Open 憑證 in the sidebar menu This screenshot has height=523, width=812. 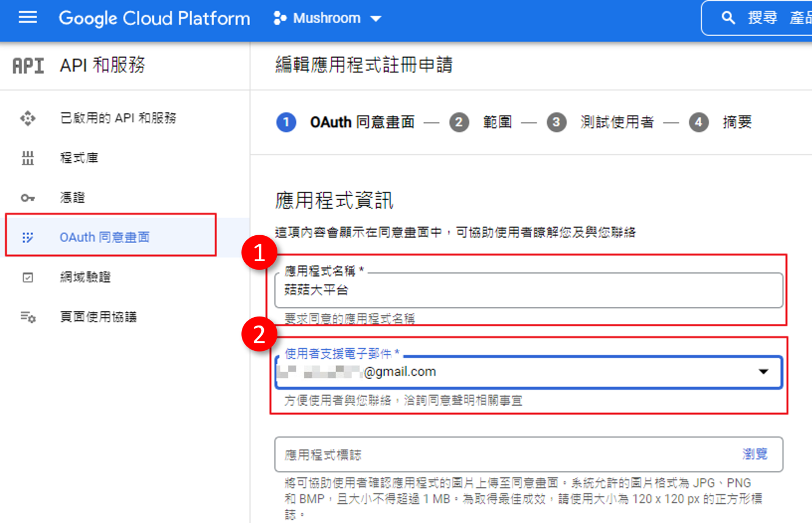pyautogui.click(x=72, y=198)
